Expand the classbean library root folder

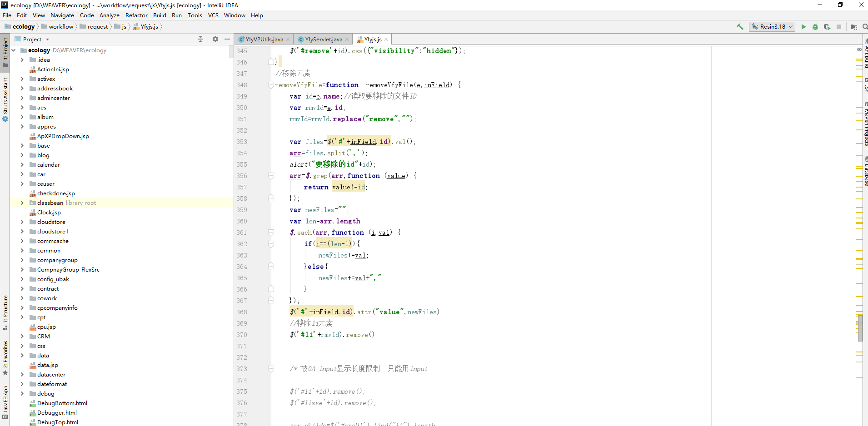point(22,203)
